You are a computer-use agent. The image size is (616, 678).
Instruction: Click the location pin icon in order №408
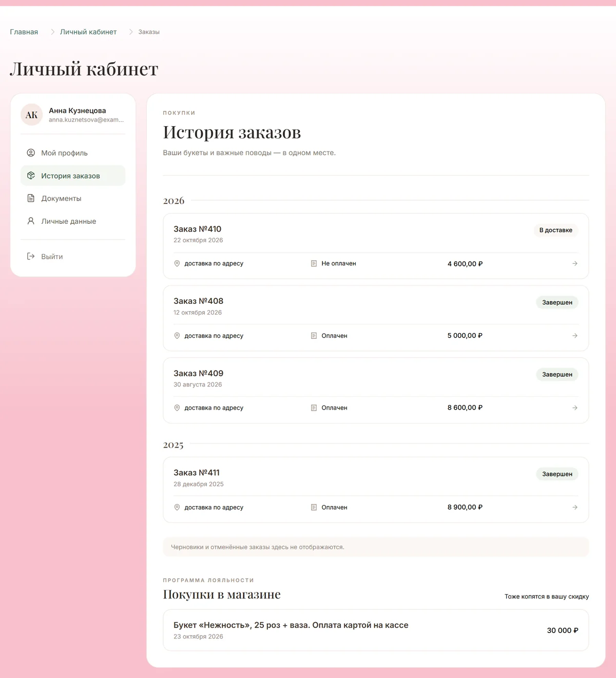(x=177, y=336)
